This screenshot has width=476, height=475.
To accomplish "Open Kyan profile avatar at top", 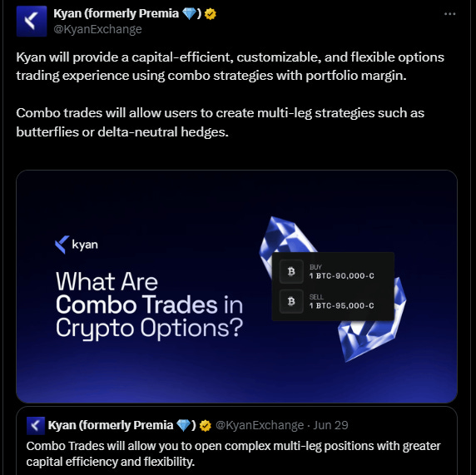I will (32, 22).
